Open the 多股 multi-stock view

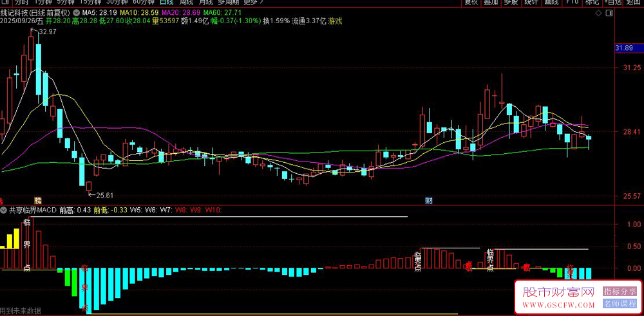[511, 2]
